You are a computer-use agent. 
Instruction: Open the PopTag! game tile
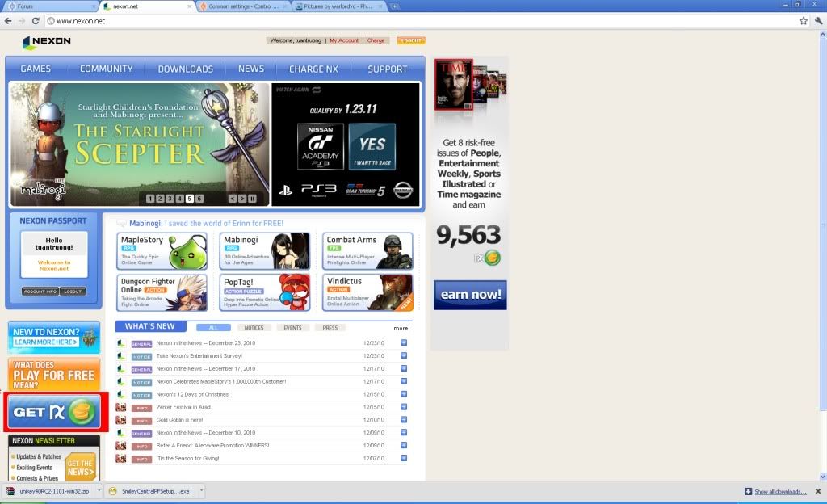tap(265, 292)
